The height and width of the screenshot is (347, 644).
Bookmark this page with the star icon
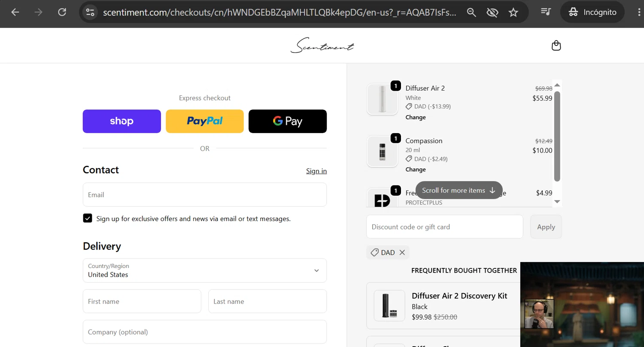click(x=513, y=12)
